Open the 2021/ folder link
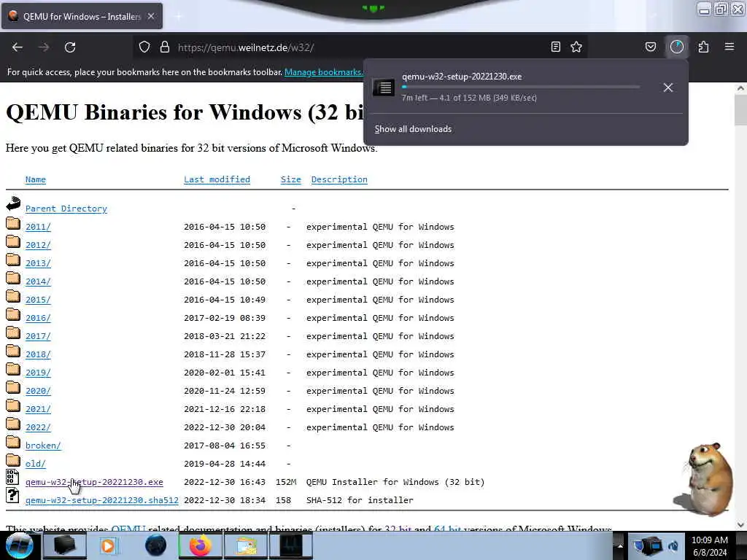The width and height of the screenshot is (747, 560). [38, 409]
